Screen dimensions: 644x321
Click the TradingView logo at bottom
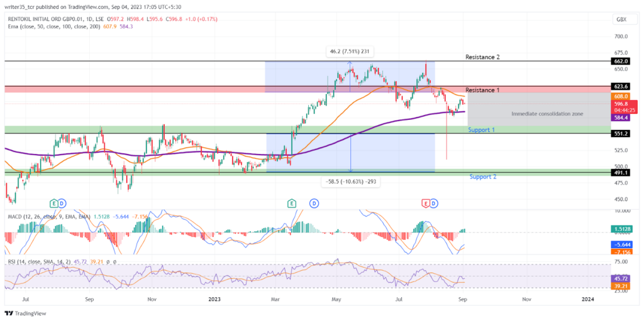26,313
